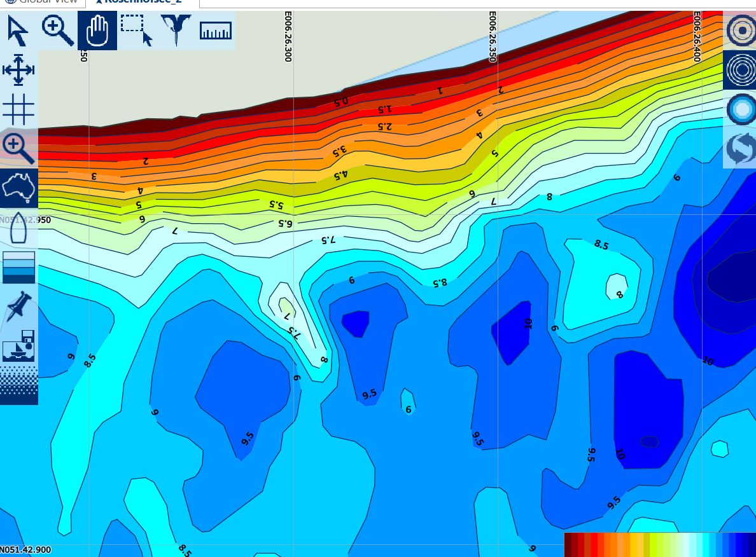Click the funnel-shaped tool beside the ruler
The image size is (756, 557).
click(176, 31)
